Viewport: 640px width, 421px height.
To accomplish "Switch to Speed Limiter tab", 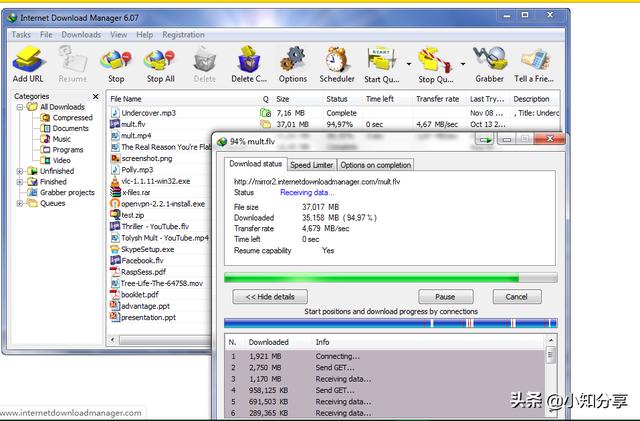I will pos(311,165).
